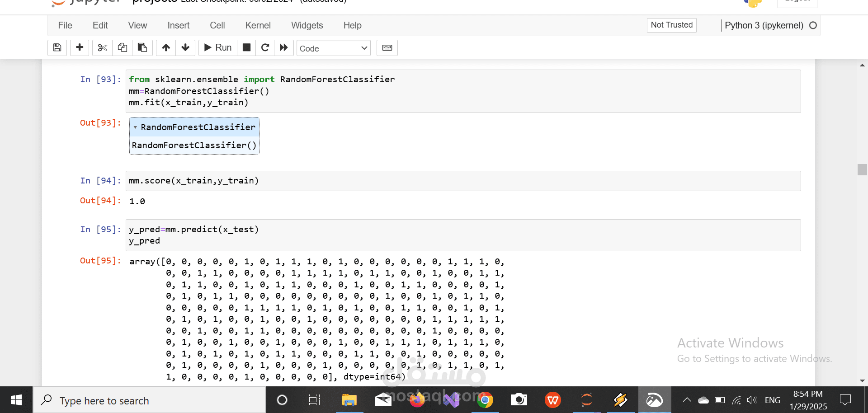Restart the kernel using the refresh icon
Screen dimensions: 868x413
265,48
